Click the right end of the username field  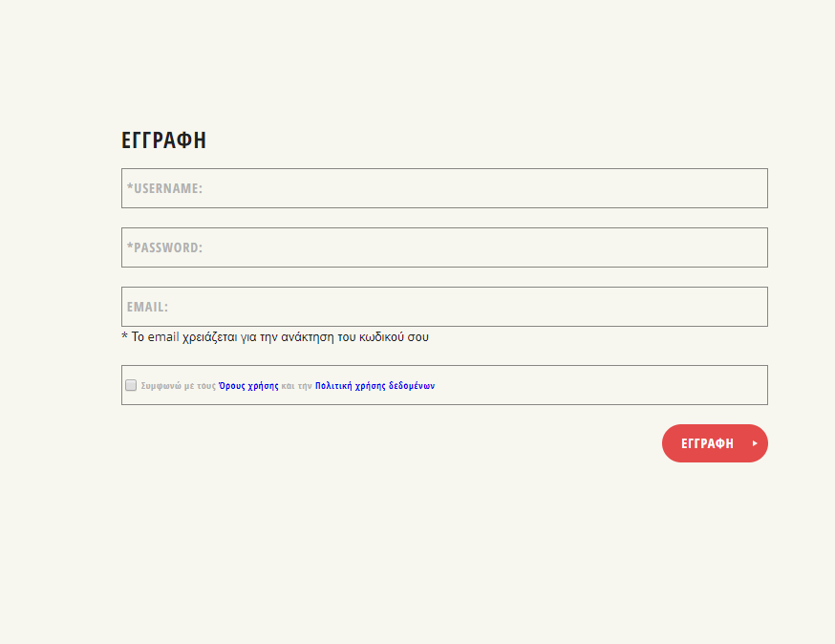(745, 188)
